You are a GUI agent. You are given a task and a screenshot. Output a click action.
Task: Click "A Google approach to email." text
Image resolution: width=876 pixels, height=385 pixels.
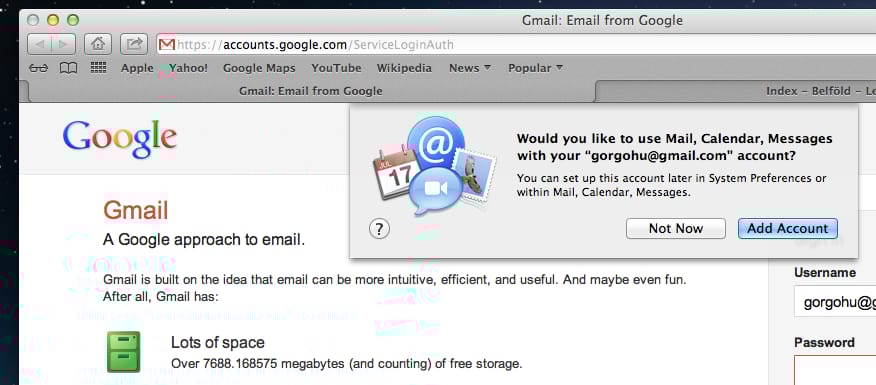pyautogui.click(x=204, y=240)
